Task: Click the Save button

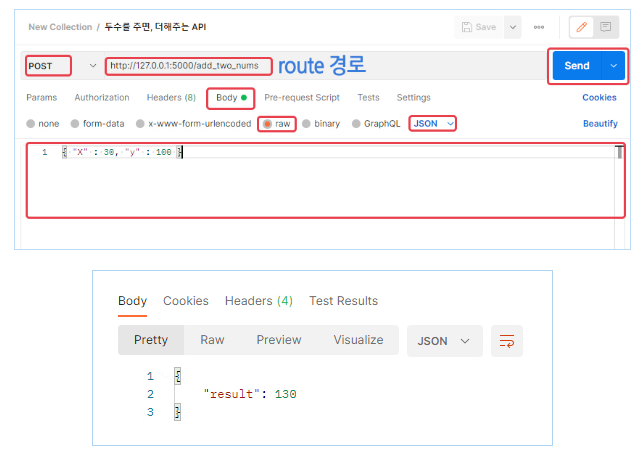Action: (x=479, y=27)
